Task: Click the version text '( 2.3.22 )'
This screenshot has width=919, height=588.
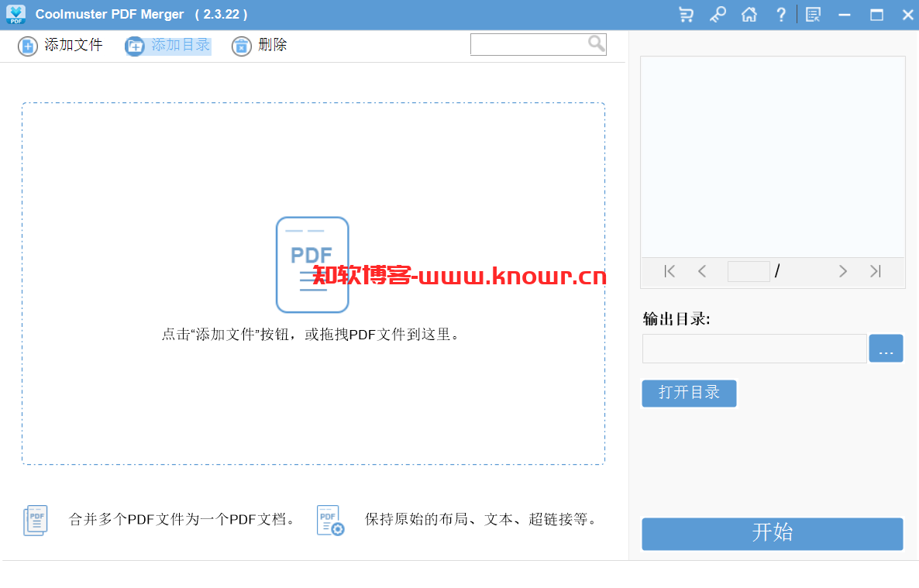Action: pos(221,14)
